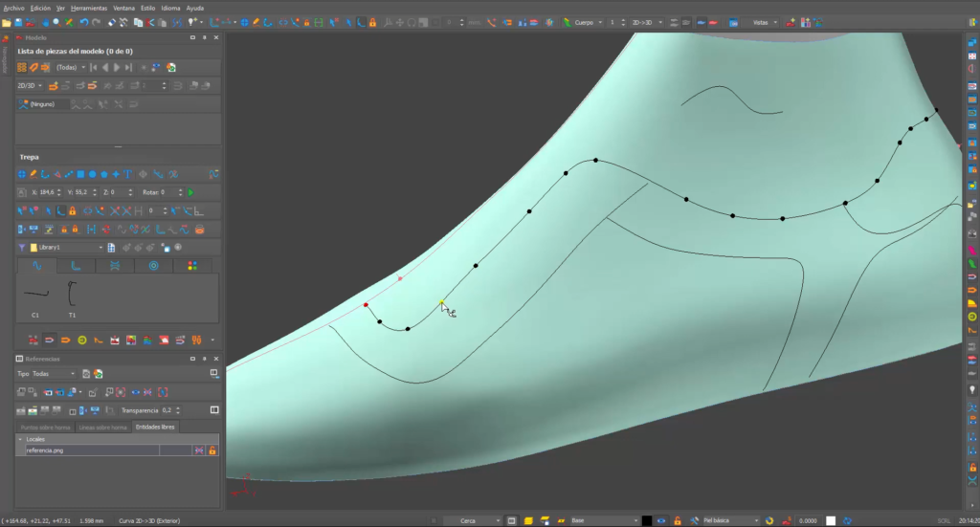Click the referencia.png entry
Screen dimensions: 980x527
pyautogui.click(x=46, y=450)
